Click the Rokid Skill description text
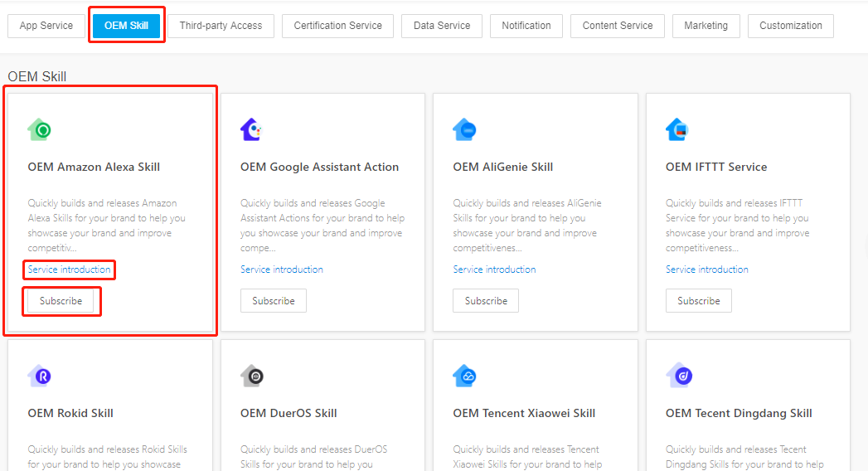This screenshot has width=868, height=471. [x=108, y=457]
